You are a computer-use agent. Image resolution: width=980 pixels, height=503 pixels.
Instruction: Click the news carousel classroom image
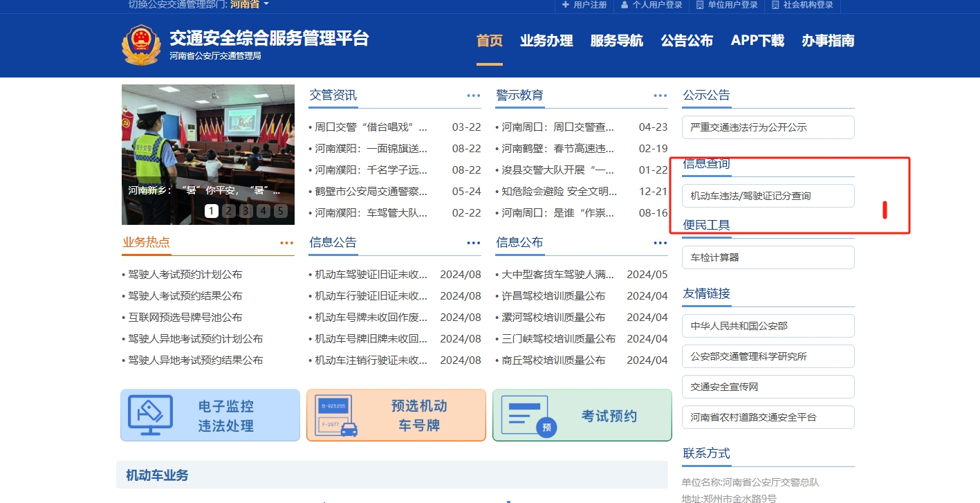[207, 138]
